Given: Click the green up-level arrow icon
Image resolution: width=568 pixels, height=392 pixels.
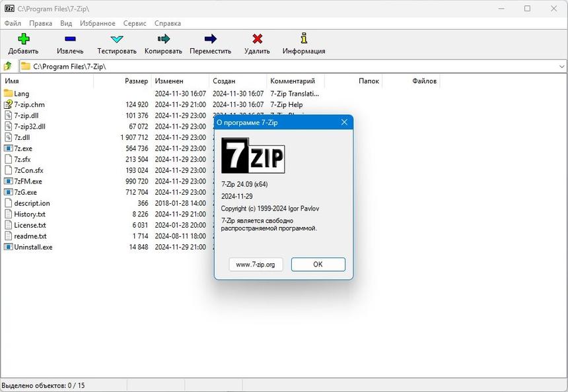Looking at the screenshot, I should pyautogui.click(x=8, y=65).
